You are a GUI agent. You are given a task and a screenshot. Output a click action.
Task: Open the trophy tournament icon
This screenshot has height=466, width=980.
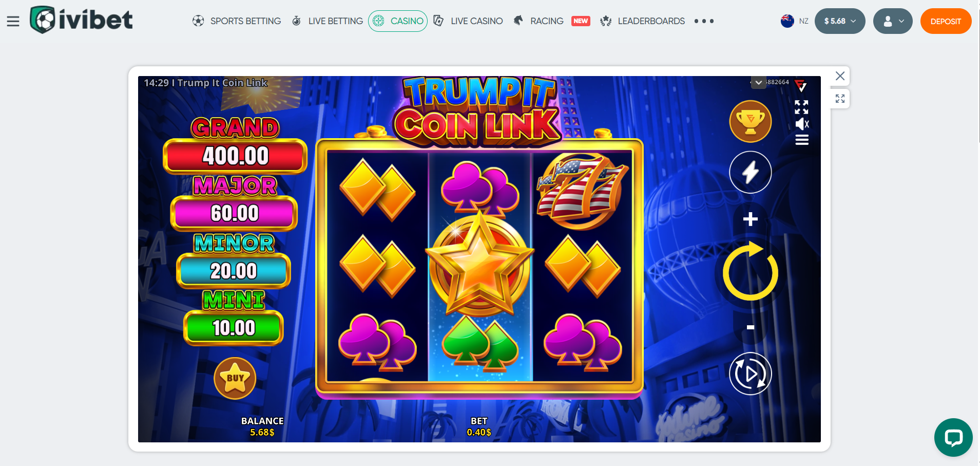tap(751, 121)
